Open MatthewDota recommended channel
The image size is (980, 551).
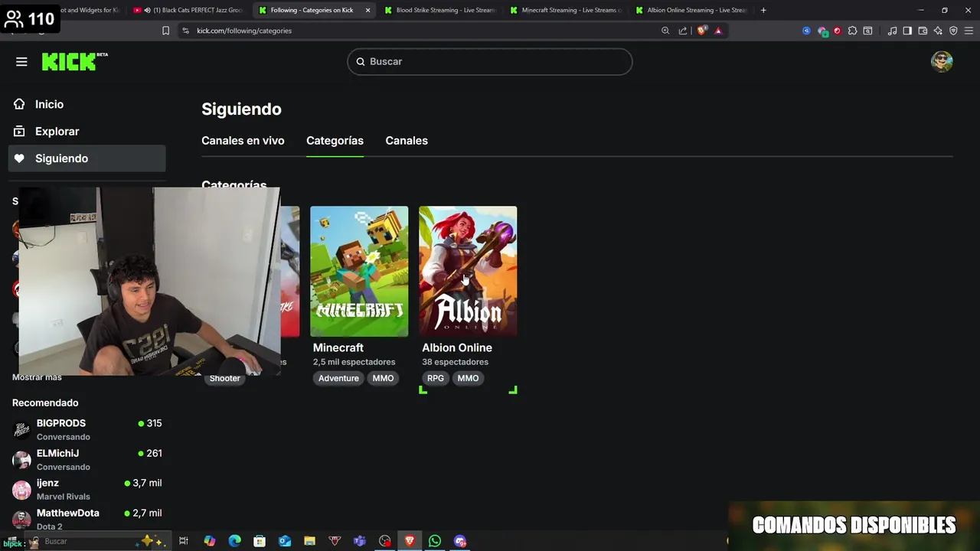tap(87, 519)
